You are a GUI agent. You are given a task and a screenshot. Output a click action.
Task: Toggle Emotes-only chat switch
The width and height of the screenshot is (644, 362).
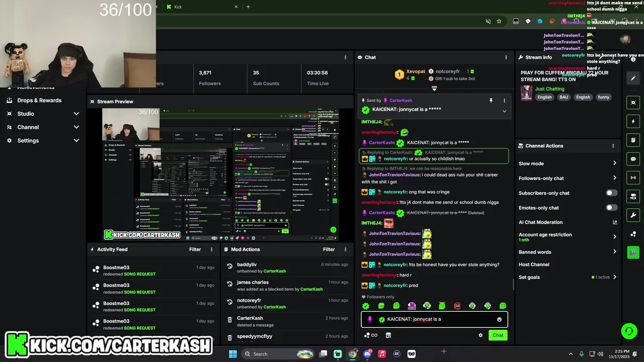[x=611, y=208]
